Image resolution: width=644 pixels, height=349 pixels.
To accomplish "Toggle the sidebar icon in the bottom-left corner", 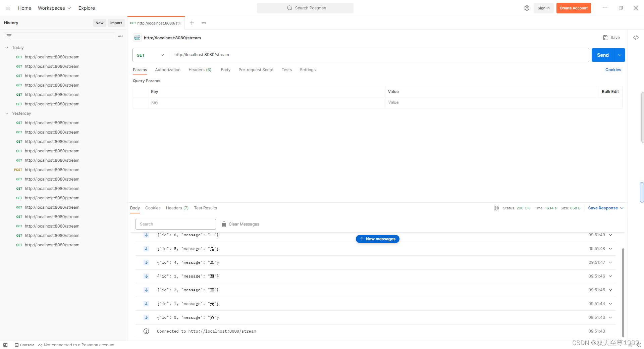I will click(x=5, y=345).
